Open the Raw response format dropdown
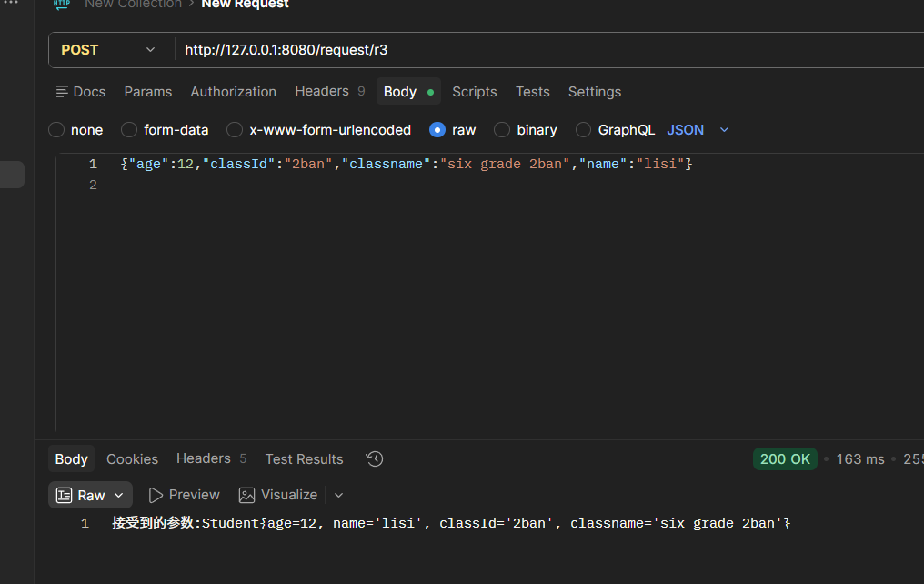Viewport: 924px width, 584px height. point(90,495)
